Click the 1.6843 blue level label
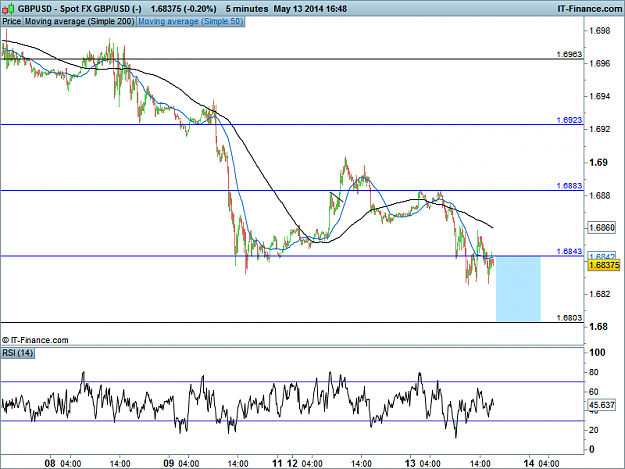The width and height of the screenshot is (625, 469). tap(569, 251)
